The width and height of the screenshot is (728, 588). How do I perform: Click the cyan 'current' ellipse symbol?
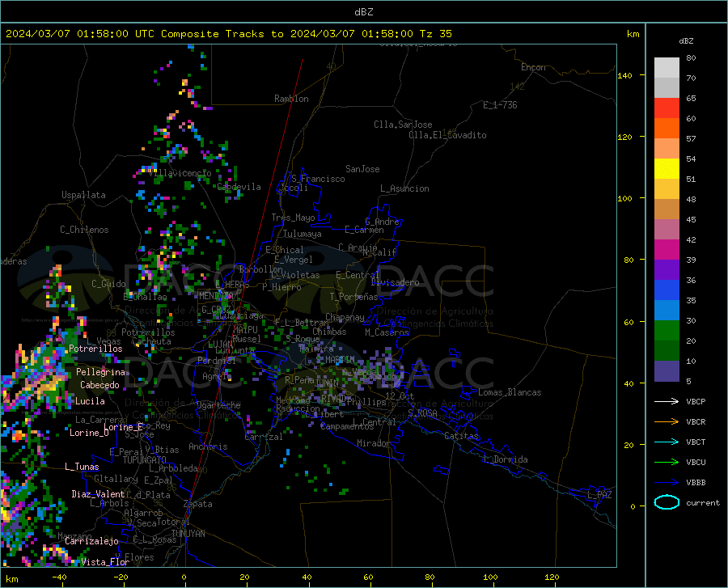[x=667, y=502]
